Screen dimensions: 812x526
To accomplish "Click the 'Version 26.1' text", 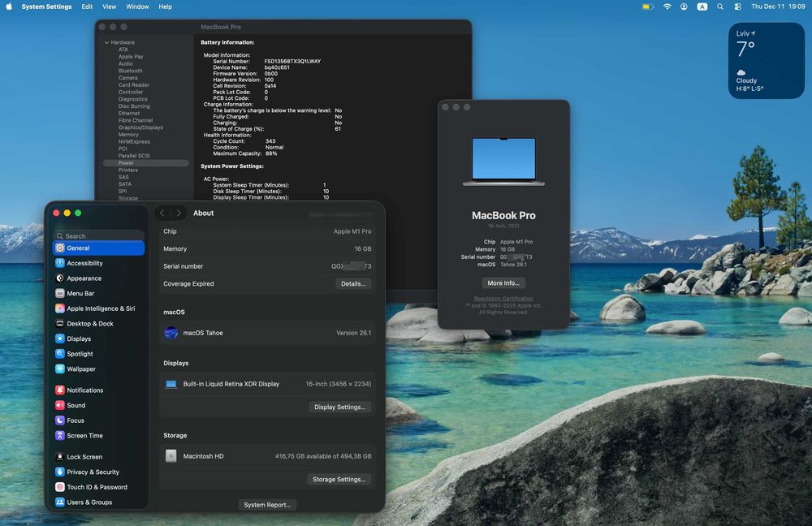I will 354,333.
